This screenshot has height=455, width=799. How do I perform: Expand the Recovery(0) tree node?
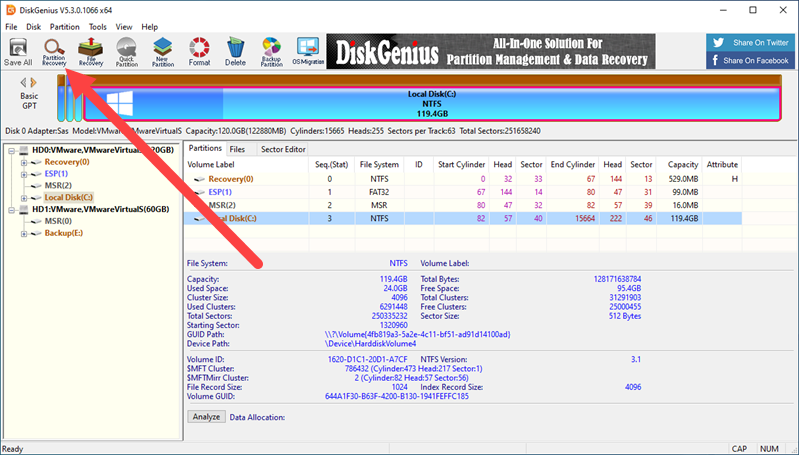click(x=23, y=163)
